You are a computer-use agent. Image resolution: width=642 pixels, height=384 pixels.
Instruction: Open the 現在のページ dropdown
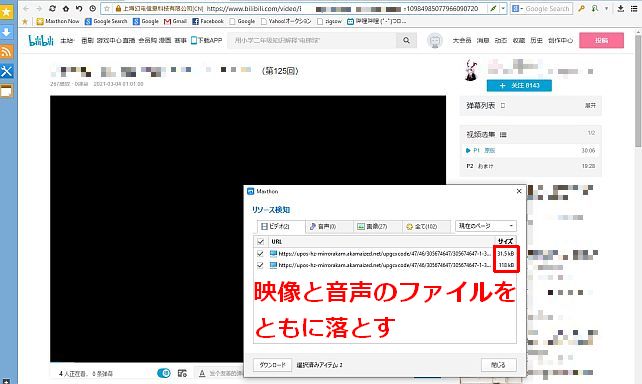(x=486, y=226)
